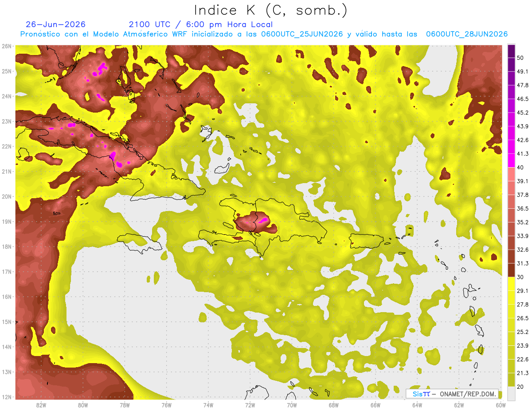Click the colorbar value label 25.2
The width and height of the screenshot is (532, 411).
pyautogui.click(x=523, y=332)
